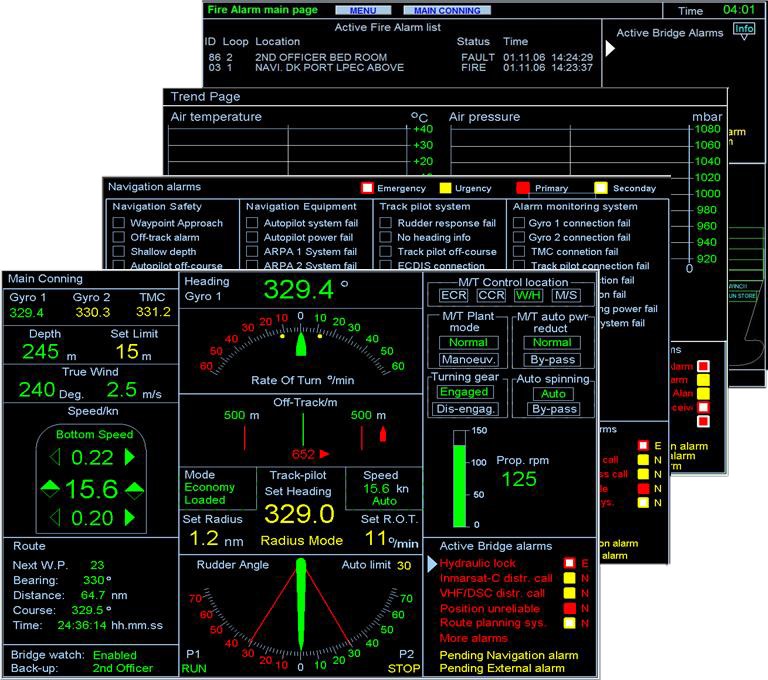Open Pending Navigation alarm

(509, 656)
